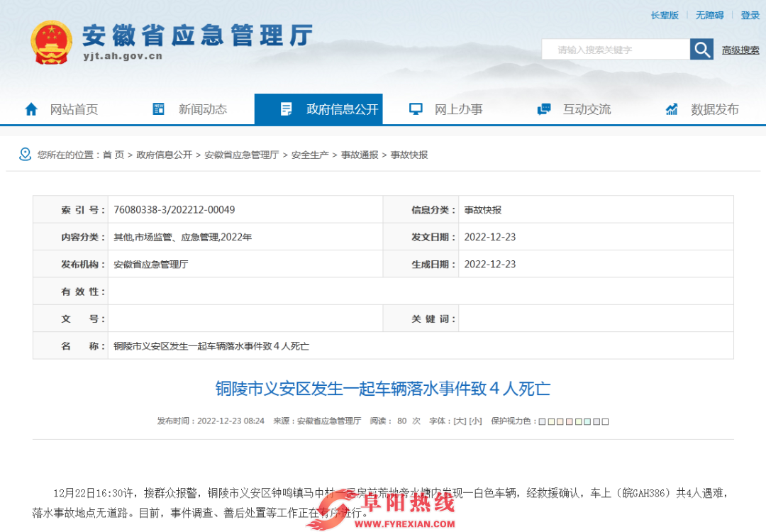Viewport: 766px width, 532px height.
Task: Click the 登录 login link
Action: point(750,15)
